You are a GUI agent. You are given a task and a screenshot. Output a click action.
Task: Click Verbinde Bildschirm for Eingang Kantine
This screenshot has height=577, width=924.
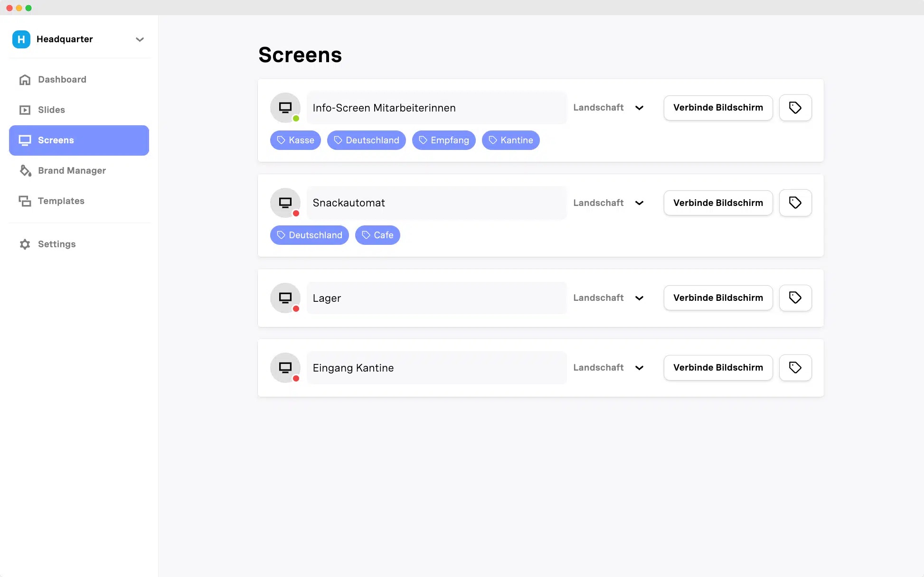pyautogui.click(x=718, y=367)
